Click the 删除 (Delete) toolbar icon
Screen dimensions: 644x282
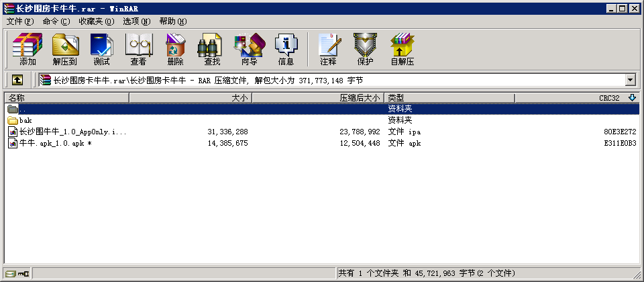pos(175,49)
